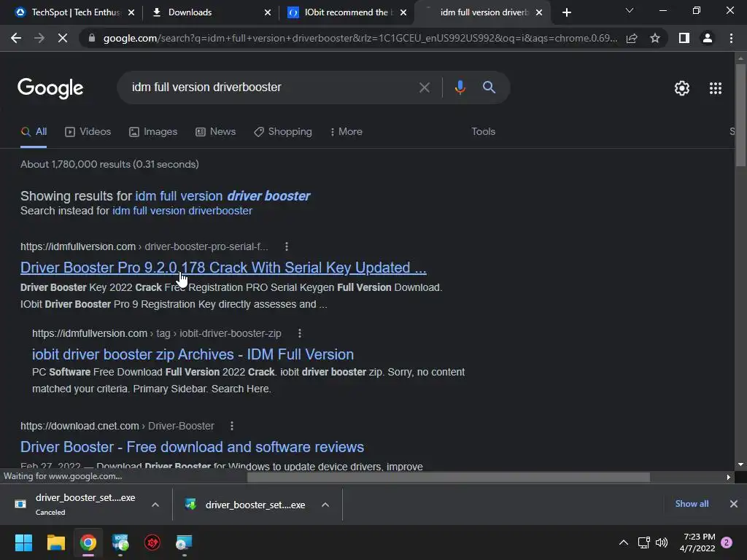Open notification center badge showing 2
This screenshot has width=747, height=560.
(727, 542)
